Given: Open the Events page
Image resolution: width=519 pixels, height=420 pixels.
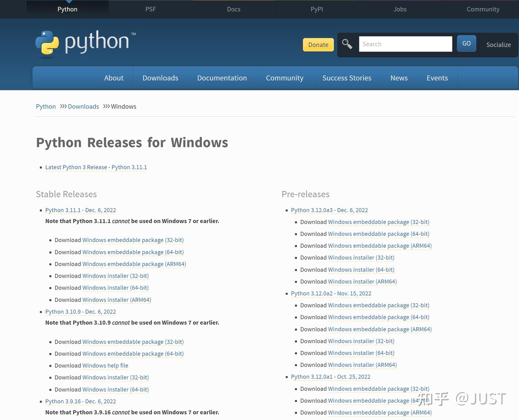Looking at the screenshot, I should [x=437, y=78].
